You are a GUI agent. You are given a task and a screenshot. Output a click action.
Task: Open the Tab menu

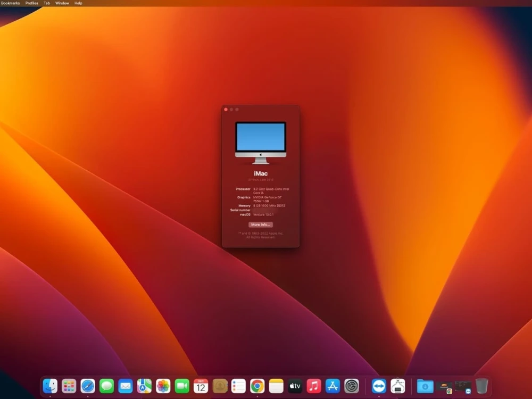tap(47, 3)
